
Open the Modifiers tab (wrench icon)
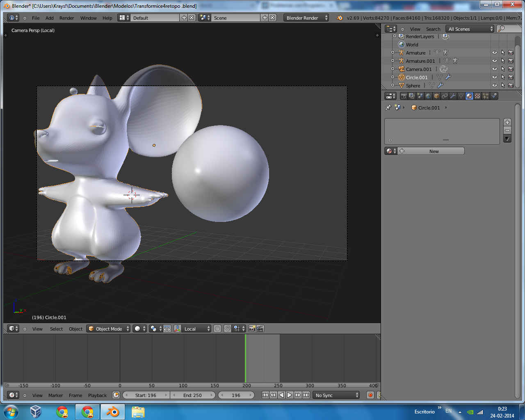click(453, 96)
